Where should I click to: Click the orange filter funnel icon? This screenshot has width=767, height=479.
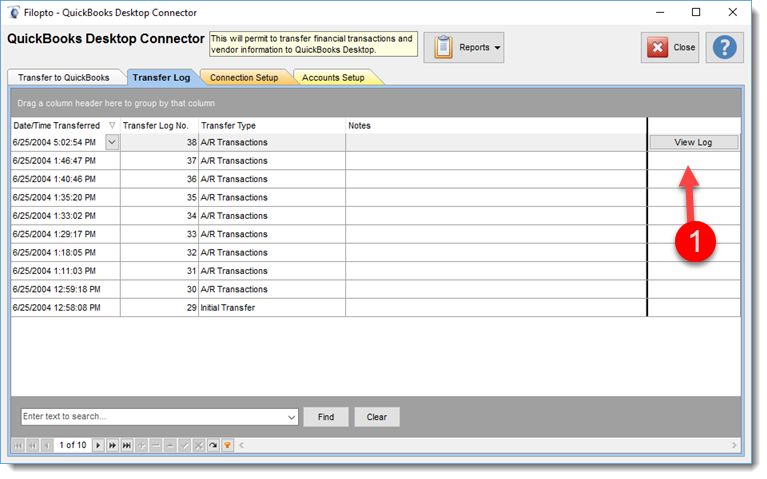coord(227,445)
